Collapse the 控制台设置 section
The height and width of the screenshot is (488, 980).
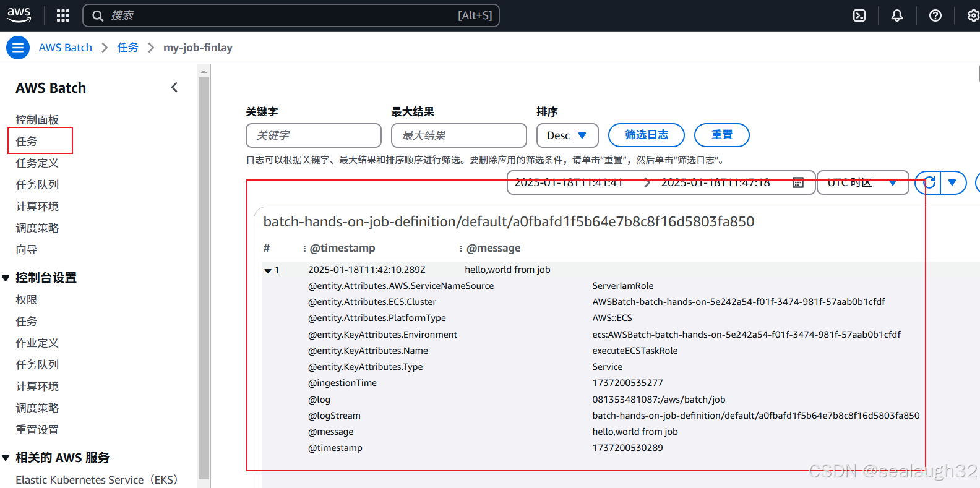tap(6, 278)
